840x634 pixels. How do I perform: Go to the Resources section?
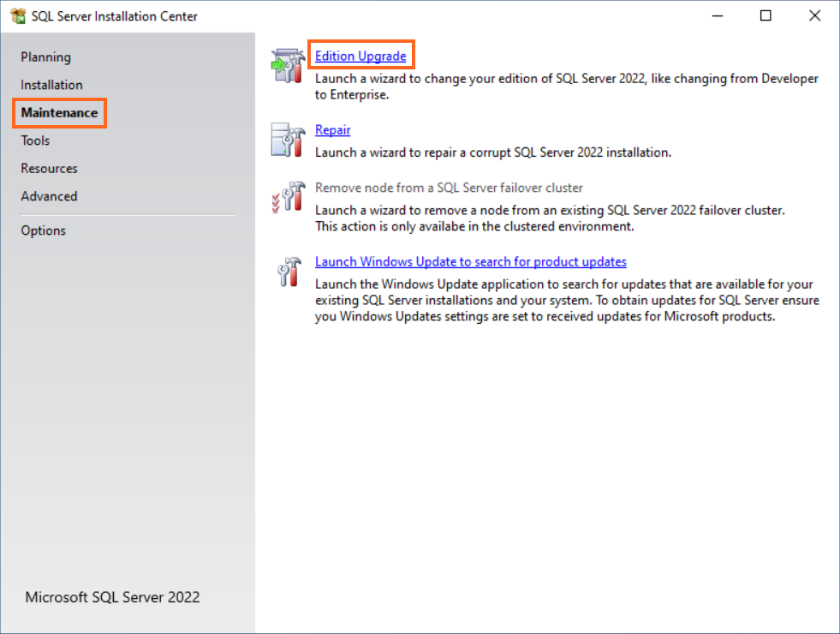tap(50, 168)
